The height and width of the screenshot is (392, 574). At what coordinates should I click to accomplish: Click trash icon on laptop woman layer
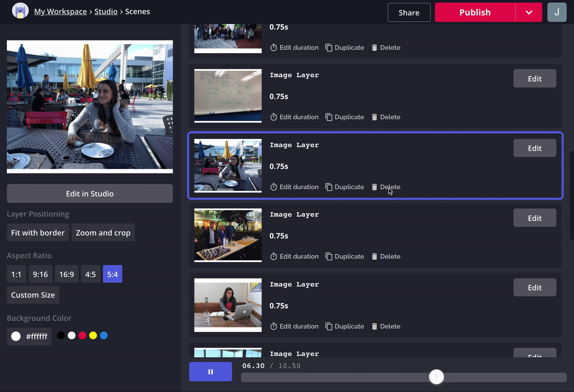pos(374,326)
